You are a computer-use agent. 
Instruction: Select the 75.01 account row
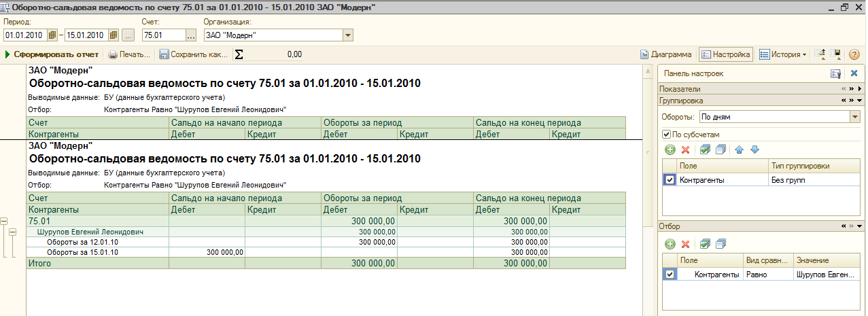[326, 221]
